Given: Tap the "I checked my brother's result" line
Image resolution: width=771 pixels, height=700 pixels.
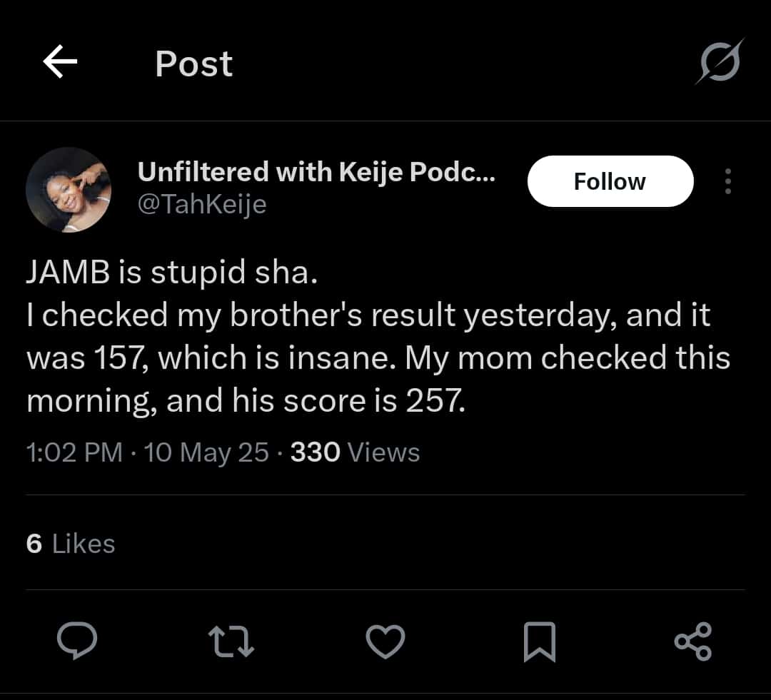Looking at the screenshot, I should click(243, 315).
